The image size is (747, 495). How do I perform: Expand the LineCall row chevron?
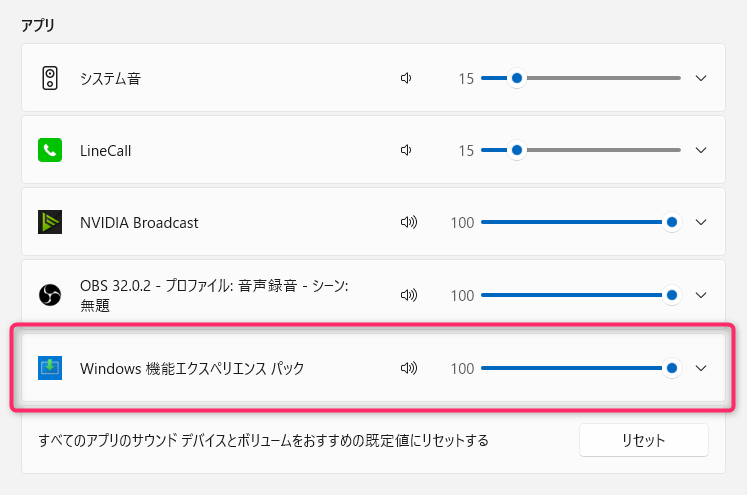coord(701,150)
